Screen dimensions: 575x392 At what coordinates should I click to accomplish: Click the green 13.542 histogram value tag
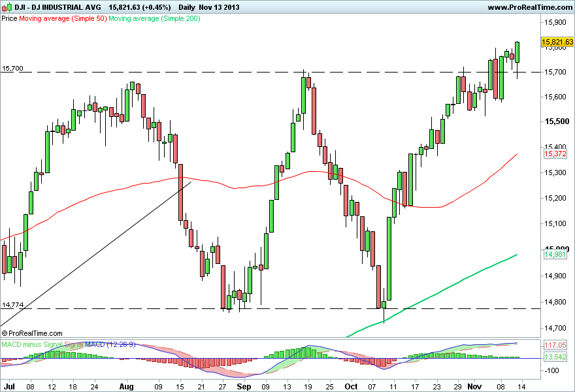pyautogui.click(x=555, y=357)
